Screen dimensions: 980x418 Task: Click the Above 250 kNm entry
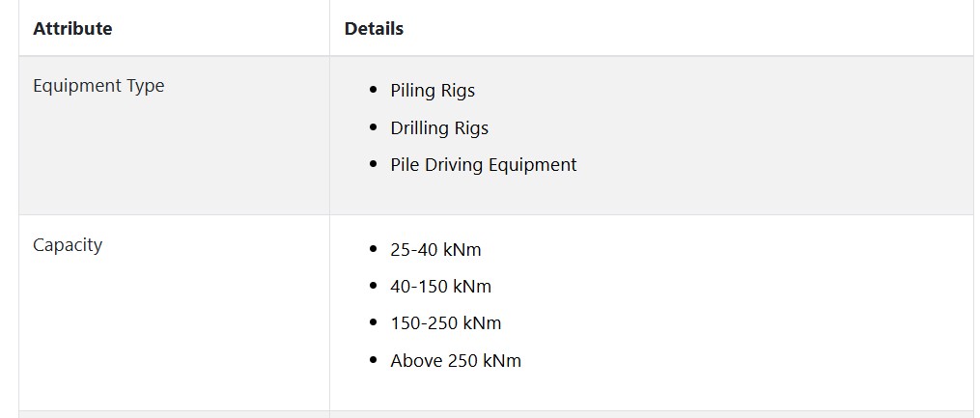[456, 361]
